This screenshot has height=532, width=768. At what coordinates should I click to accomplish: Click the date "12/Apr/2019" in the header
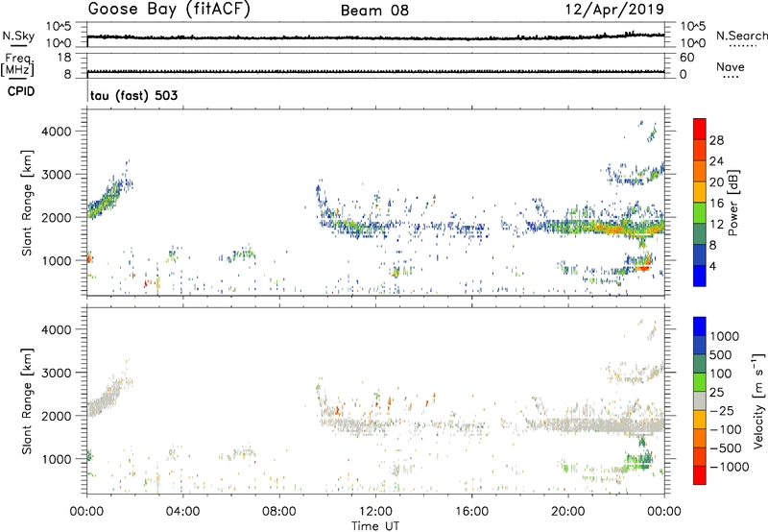coord(614,10)
